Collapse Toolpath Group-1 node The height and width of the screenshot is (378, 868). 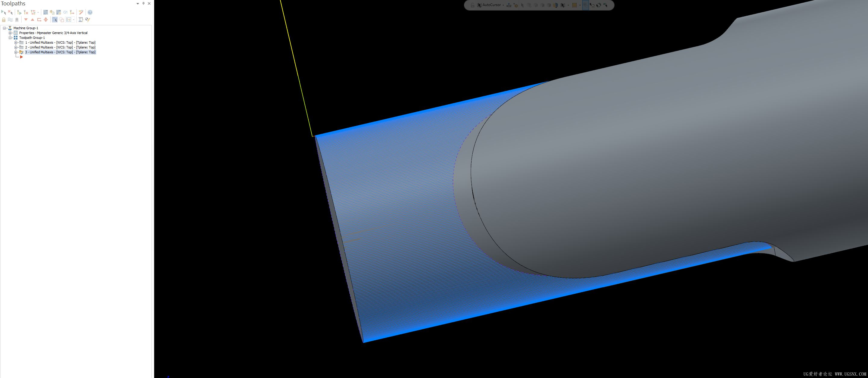tap(10, 38)
